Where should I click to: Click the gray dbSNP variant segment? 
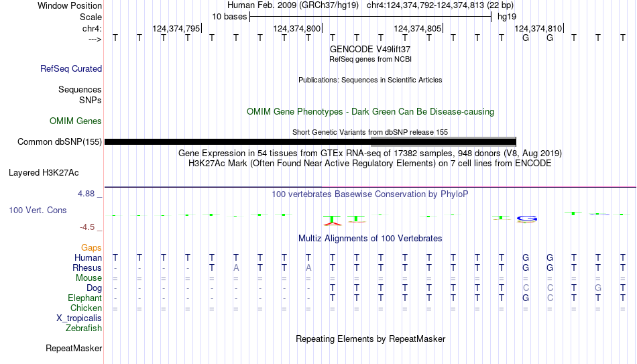[443, 141]
